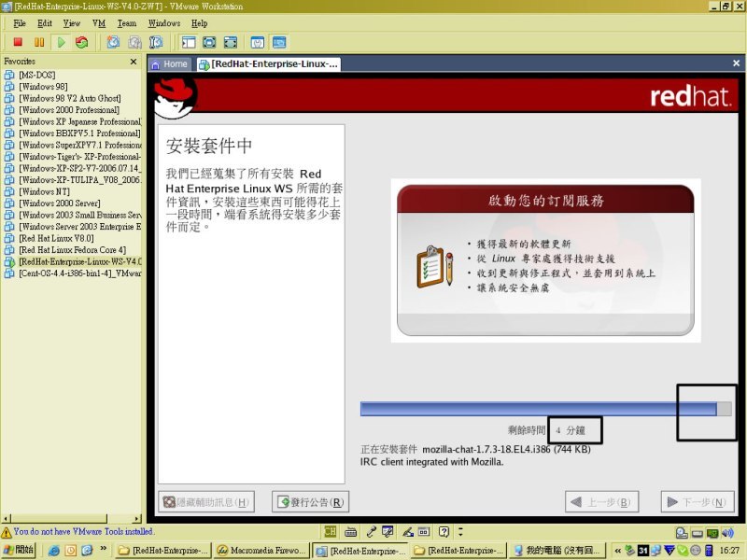Take a snapshot using the toolbar icon
This screenshot has height=560, width=747.
[113, 42]
